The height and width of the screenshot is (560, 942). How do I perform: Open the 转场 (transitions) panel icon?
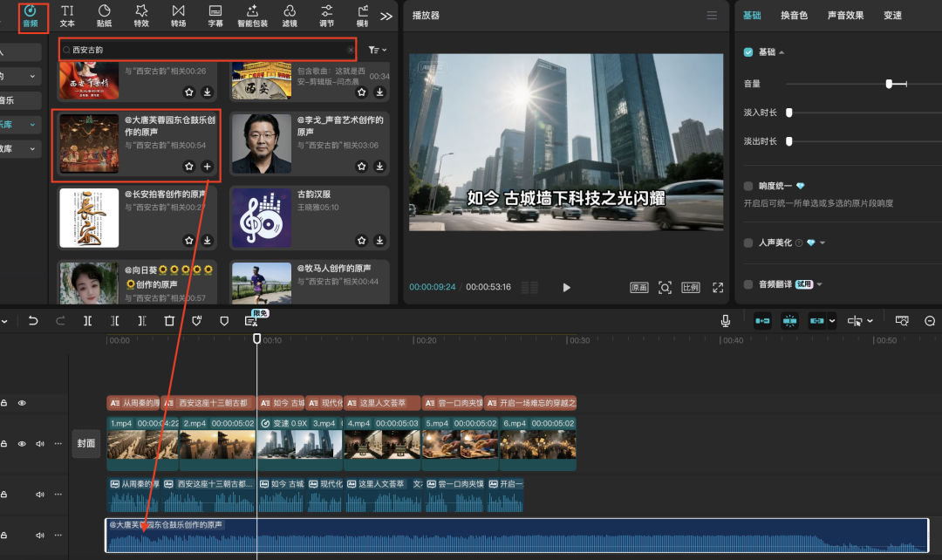click(x=178, y=15)
